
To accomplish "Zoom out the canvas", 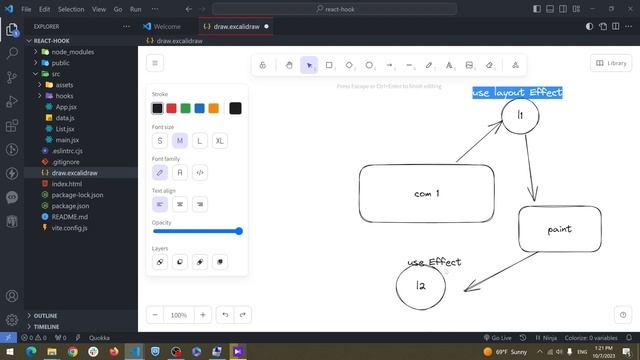I will coord(155,315).
